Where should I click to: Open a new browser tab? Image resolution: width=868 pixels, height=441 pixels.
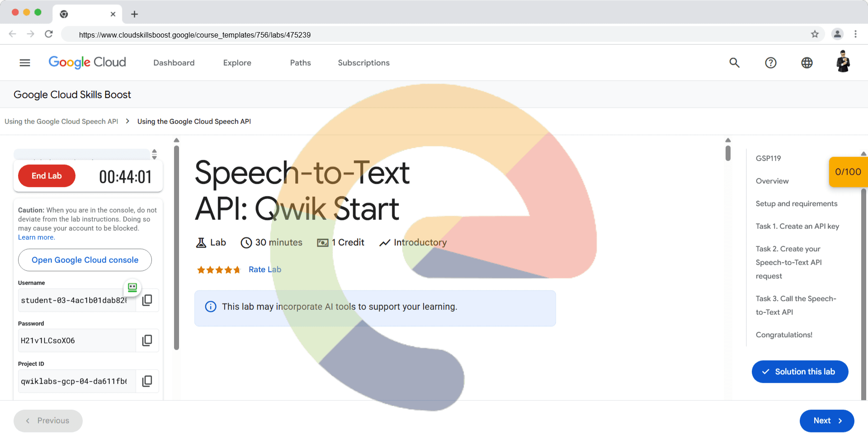click(134, 14)
